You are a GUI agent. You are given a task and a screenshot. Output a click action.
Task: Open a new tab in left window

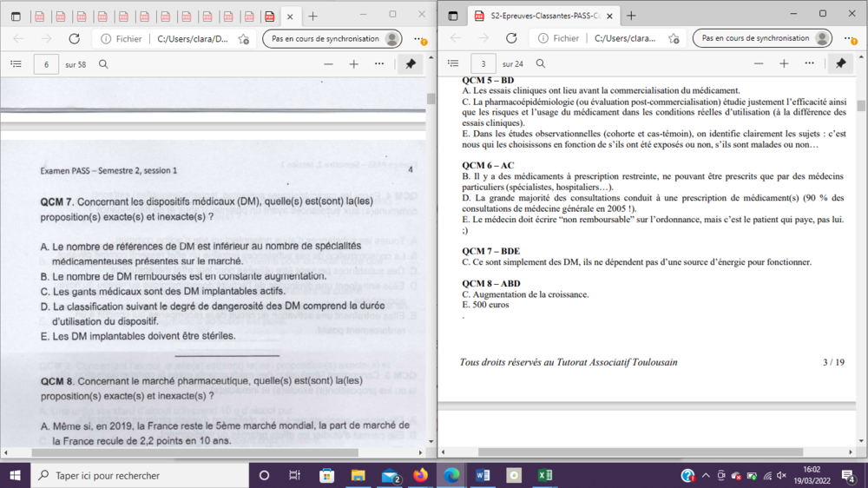pos(313,16)
